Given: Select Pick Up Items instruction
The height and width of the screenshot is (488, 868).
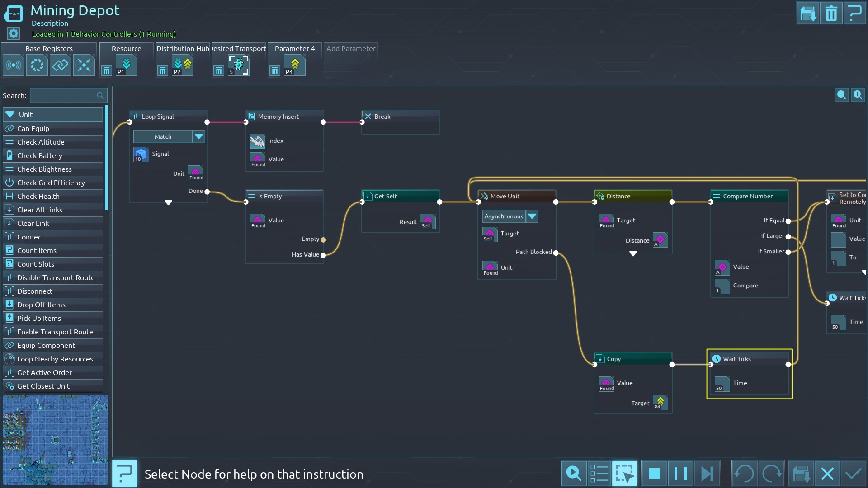Looking at the screenshot, I should click(x=39, y=318).
